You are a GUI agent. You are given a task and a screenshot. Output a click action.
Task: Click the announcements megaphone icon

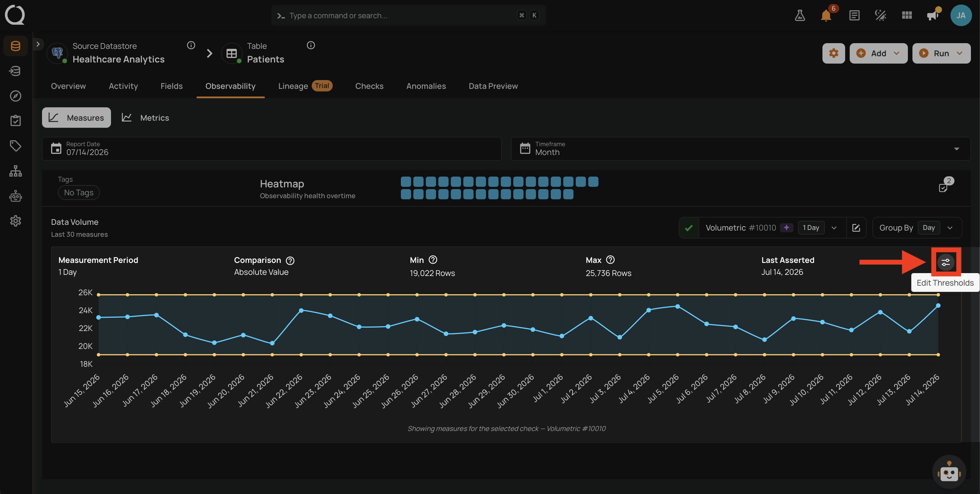point(933,16)
